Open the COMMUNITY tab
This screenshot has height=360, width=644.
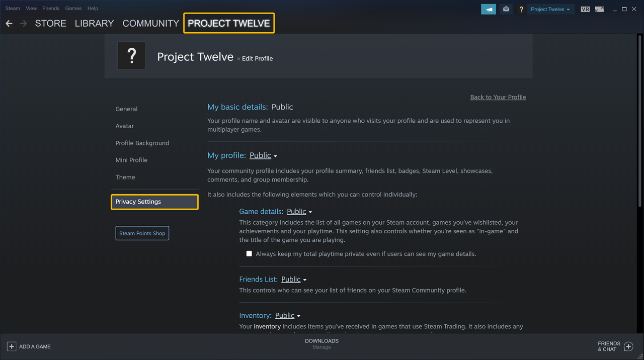pos(151,24)
